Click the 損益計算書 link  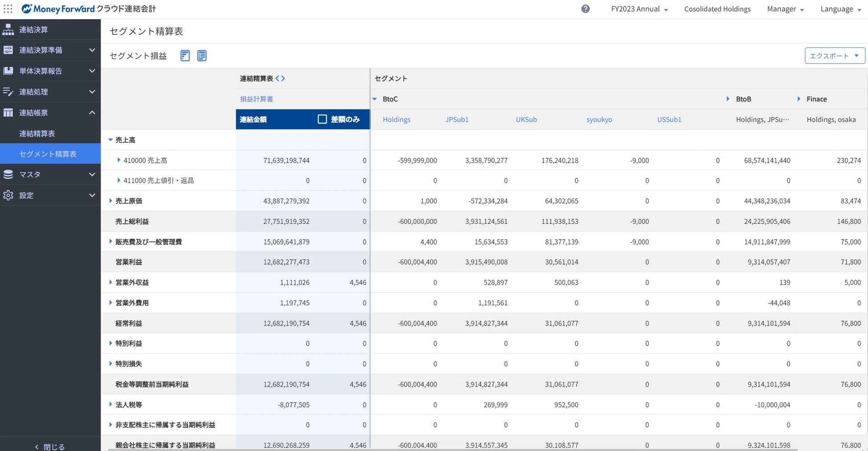(x=256, y=99)
